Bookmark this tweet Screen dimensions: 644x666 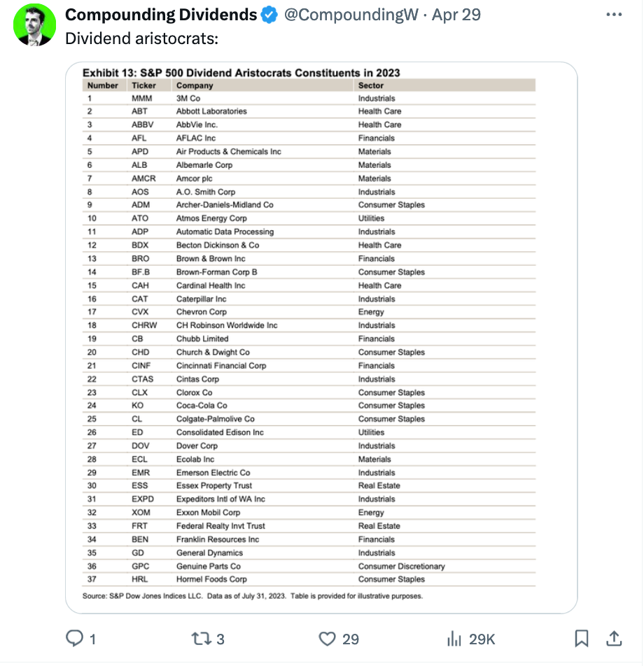tap(582, 638)
